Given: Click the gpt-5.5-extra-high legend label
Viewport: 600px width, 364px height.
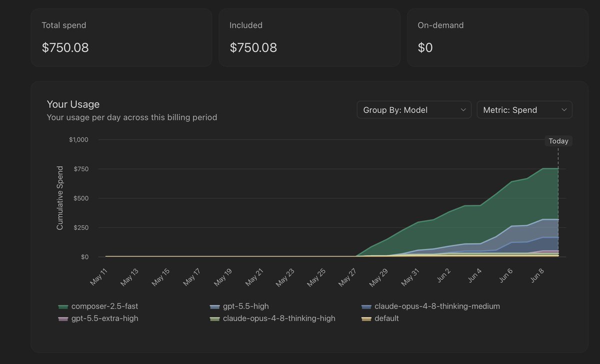Looking at the screenshot, I should 105,318.
